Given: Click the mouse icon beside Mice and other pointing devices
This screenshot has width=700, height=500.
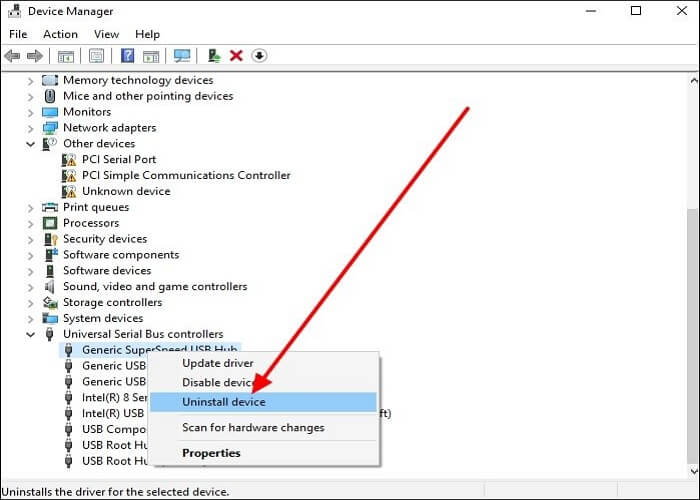Looking at the screenshot, I should pyautogui.click(x=50, y=96).
